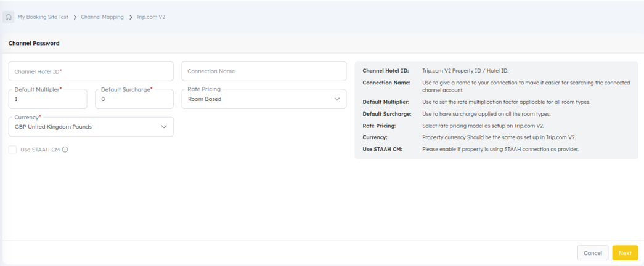The height and width of the screenshot is (266, 644).
Task: Click the home icon in breadcrumb
Action: tap(9, 17)
